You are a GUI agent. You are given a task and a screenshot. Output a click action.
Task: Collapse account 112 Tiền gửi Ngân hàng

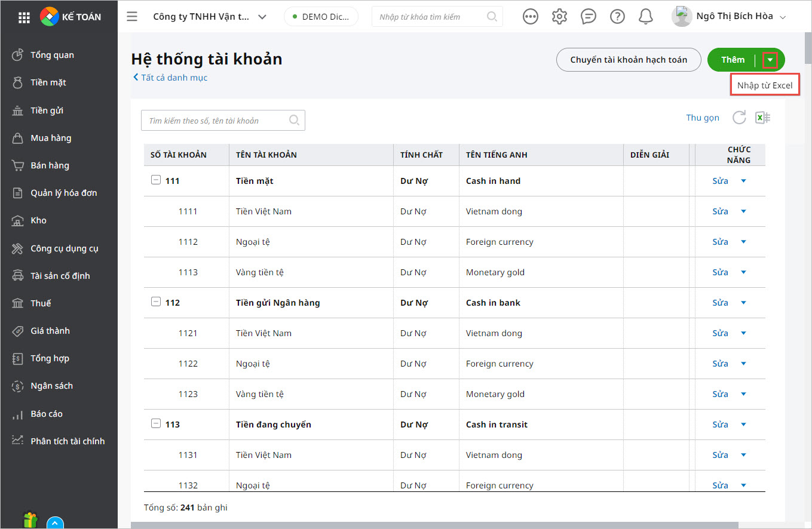(x=155, y=302)
